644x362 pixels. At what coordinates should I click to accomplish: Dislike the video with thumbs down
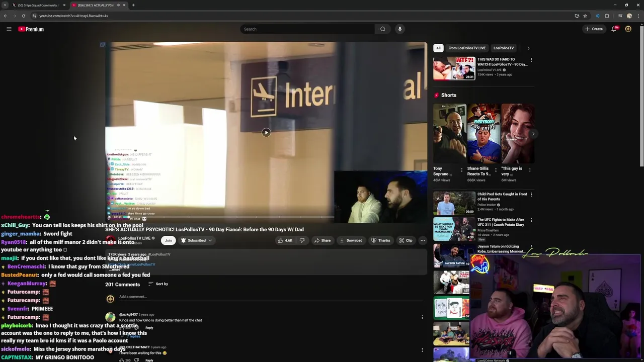(x=302, y=240)
